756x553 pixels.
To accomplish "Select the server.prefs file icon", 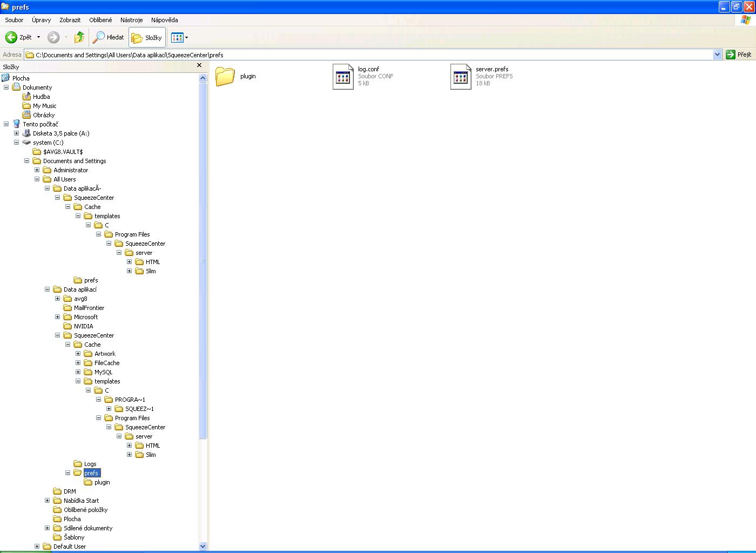I will coord(461,76).
